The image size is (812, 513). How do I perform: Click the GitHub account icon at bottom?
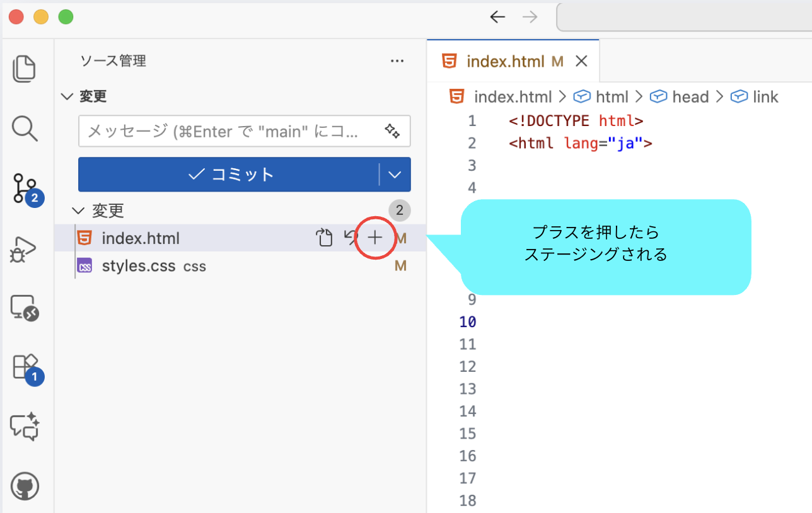[25, 485]
